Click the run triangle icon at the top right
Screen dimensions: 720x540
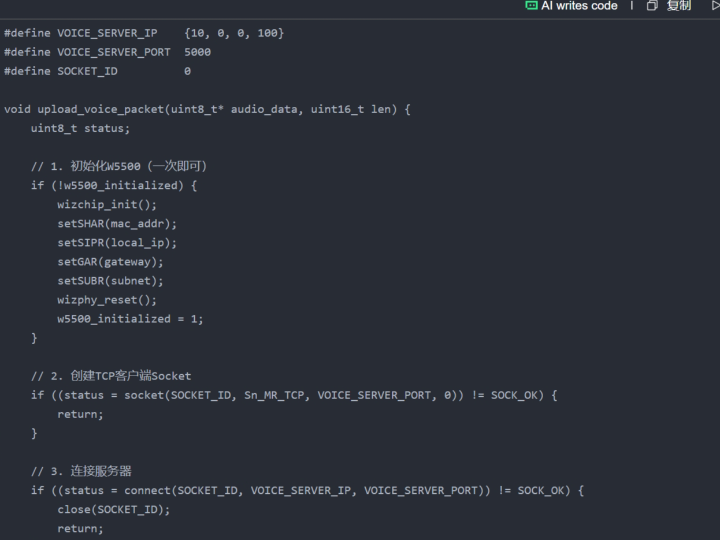tap(713, 6)
